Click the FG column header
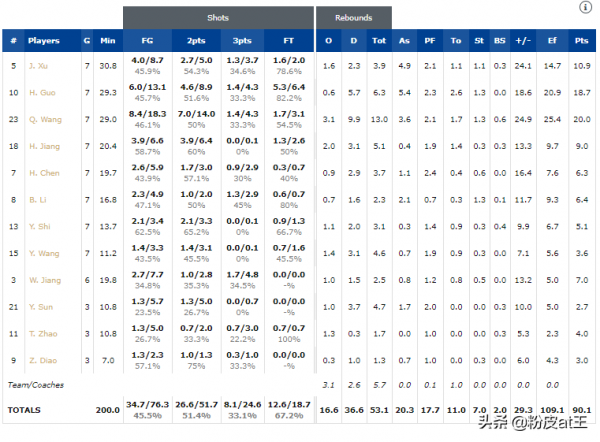This screenshot has height=442, width=600. pyautogui.click(x=147, y=41)
